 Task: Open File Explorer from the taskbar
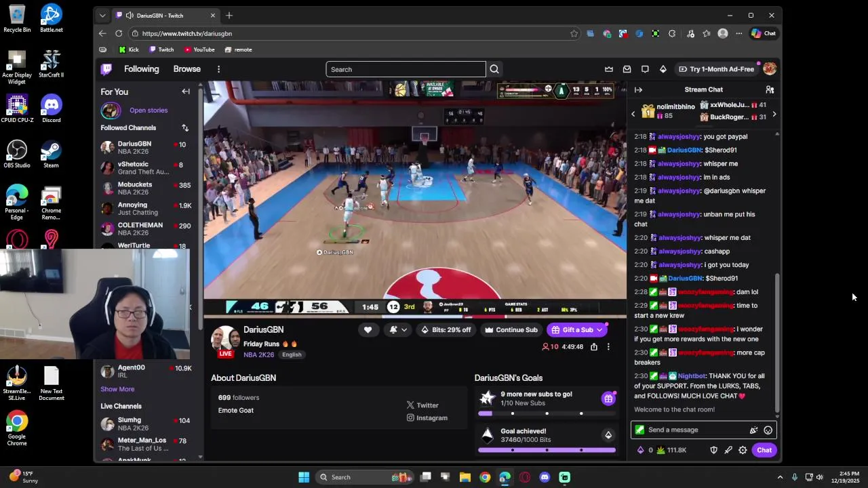(x=465, y=477)
